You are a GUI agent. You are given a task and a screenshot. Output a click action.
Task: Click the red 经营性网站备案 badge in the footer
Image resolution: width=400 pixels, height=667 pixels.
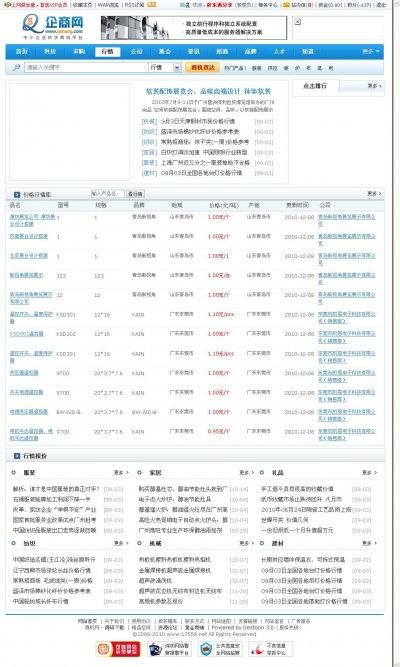click(x=118, y=649)
